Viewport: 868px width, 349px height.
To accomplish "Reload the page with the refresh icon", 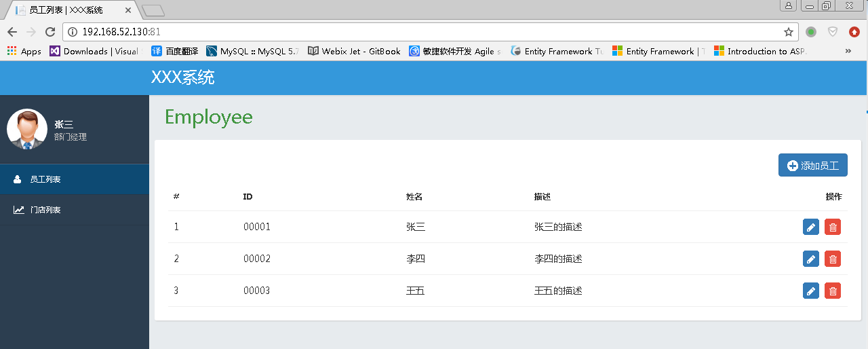I will pos(50,32).
